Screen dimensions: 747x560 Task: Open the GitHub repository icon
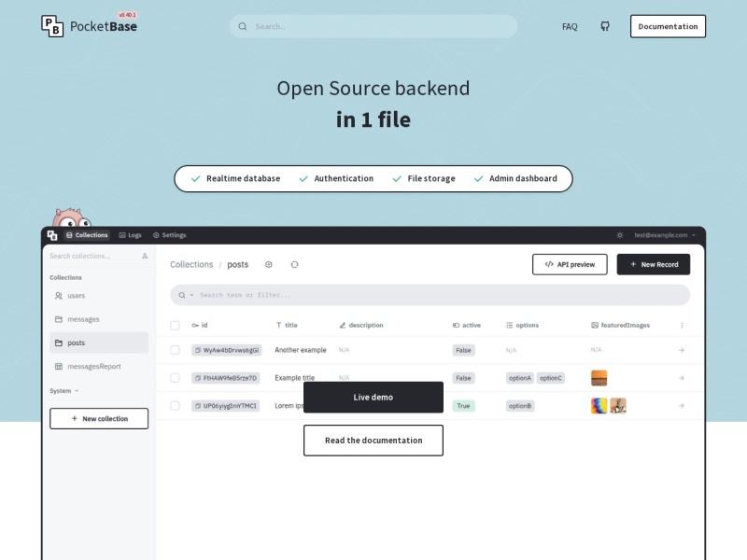(605, 26)
